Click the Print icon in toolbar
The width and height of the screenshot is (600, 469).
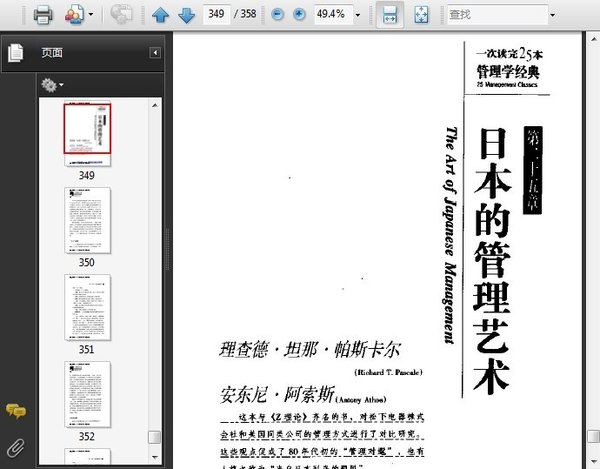43,15
